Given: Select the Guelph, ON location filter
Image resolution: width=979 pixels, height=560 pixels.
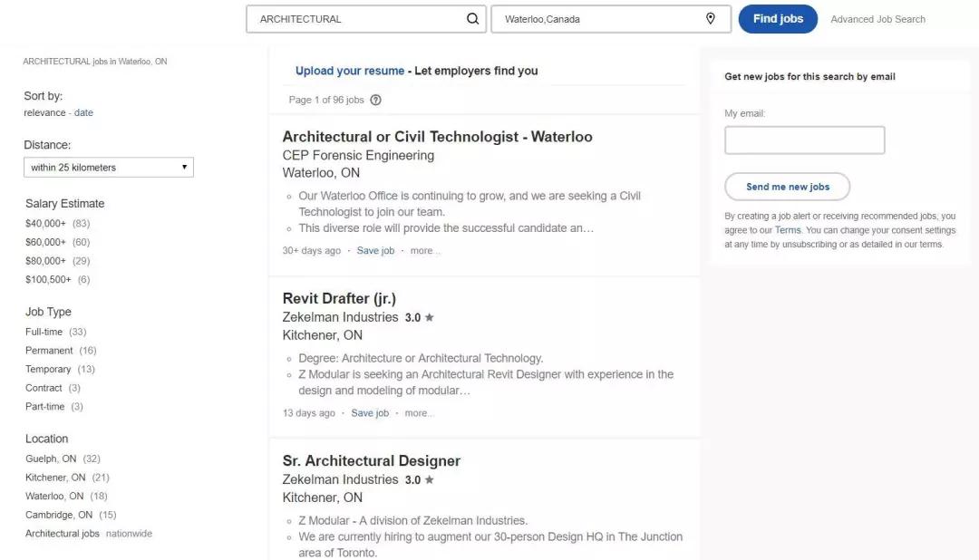Looking at the screenshot, I should 51,459.
